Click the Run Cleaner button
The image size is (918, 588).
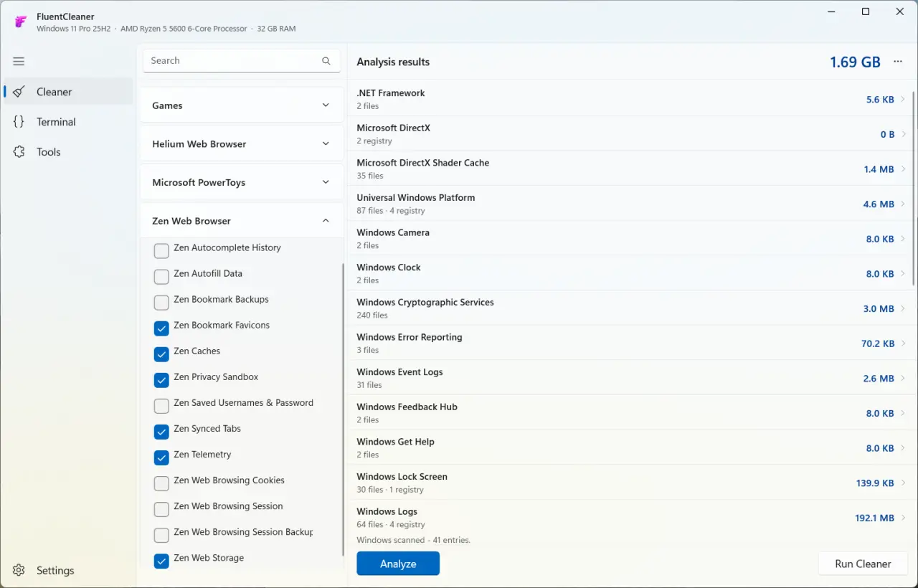(863, 564)
